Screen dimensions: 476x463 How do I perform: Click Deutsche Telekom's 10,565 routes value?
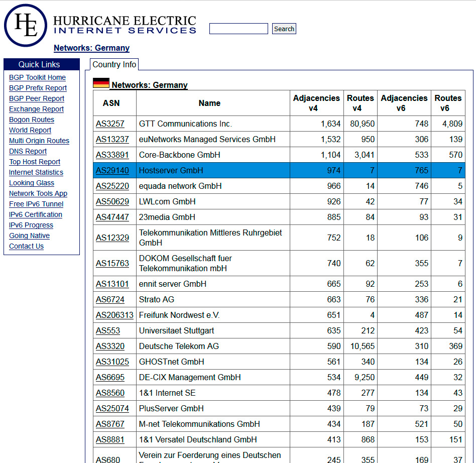[x=362, y=346]
